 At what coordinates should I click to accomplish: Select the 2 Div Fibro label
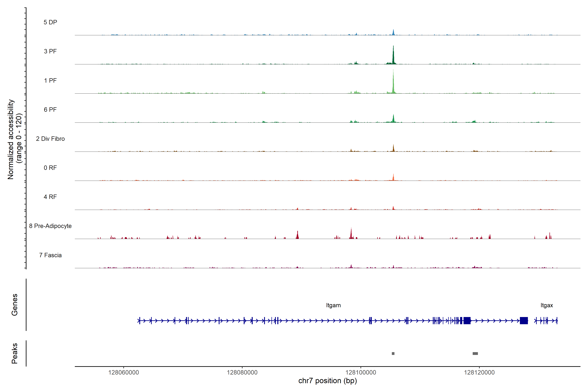point(50,139)
